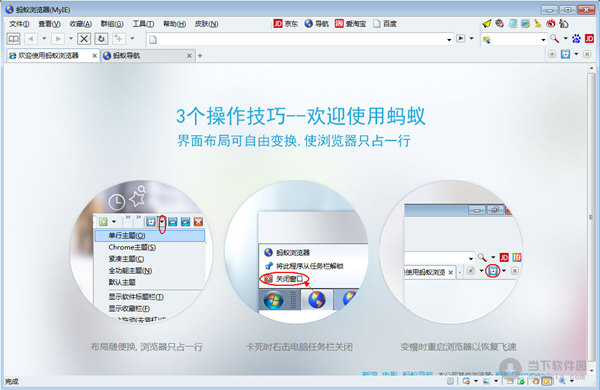Click the Taobao figure icon at toolbar end
This screenshot has height=390, width=600.
pyautogui.click(x=564, y=24)
